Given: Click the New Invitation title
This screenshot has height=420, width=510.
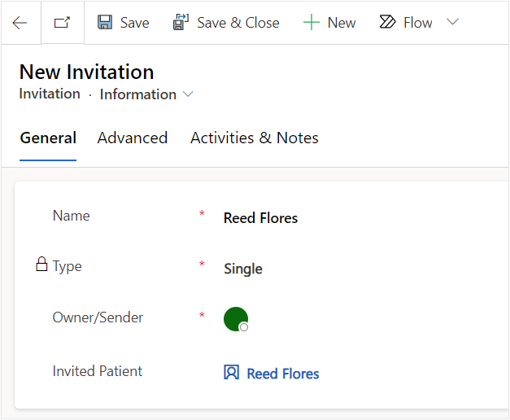Looking at the screenshot, I should pyautogui.click(x=86, y=72).
